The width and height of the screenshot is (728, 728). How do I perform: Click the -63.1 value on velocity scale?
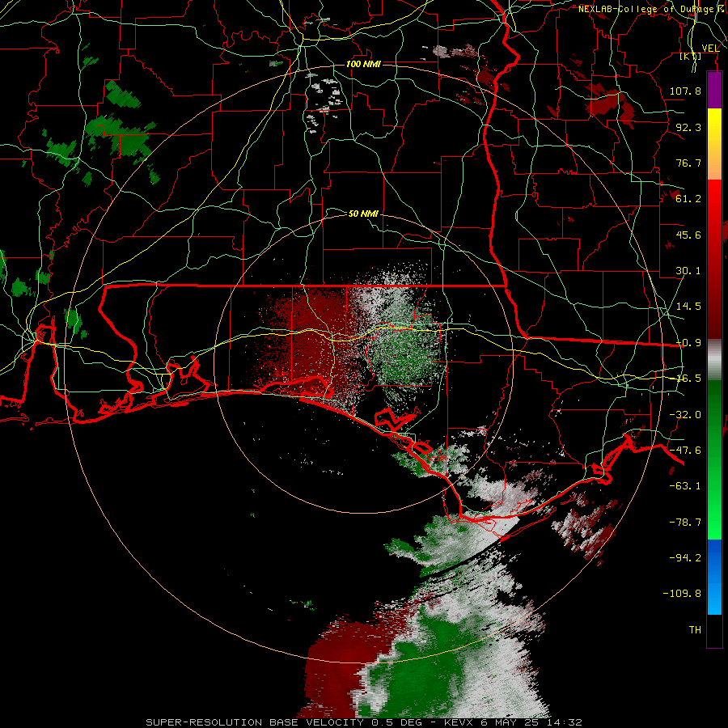click(x=685, y=485)
